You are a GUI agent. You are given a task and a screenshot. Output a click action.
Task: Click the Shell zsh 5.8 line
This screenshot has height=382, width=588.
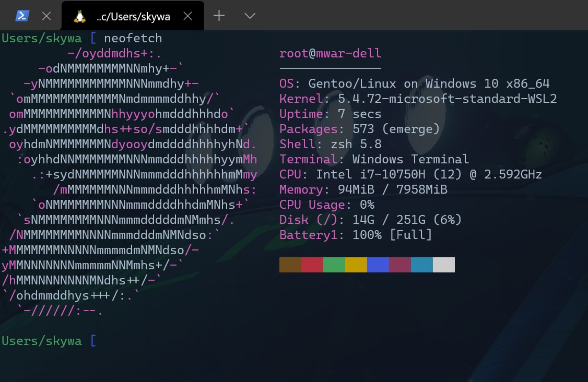point(331,144)
